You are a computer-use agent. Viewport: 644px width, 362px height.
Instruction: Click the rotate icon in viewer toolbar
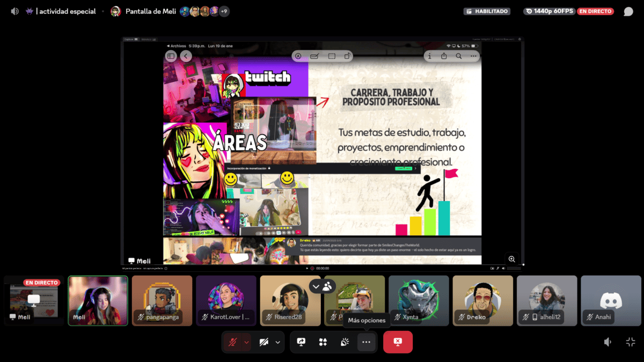(348, 56)
